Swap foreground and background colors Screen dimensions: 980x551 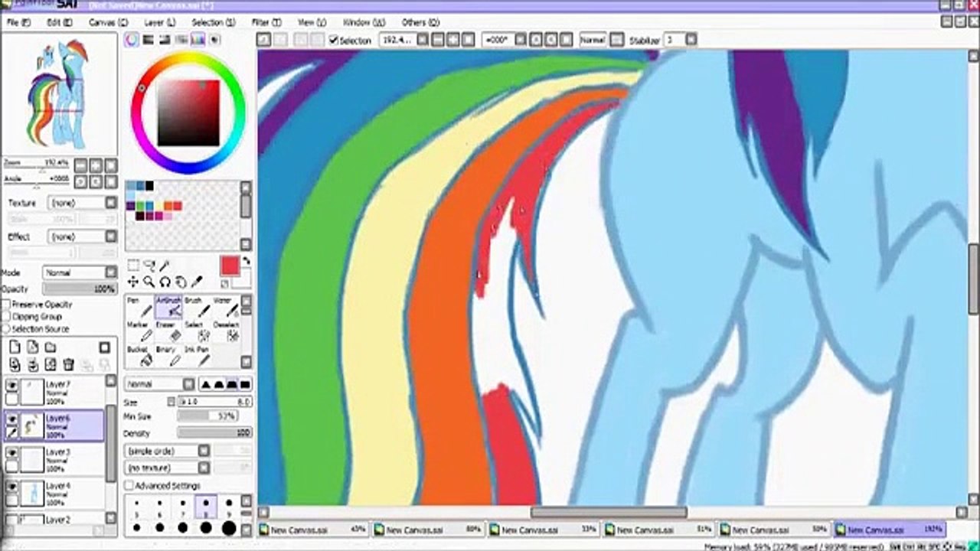(x=247, y=261)
